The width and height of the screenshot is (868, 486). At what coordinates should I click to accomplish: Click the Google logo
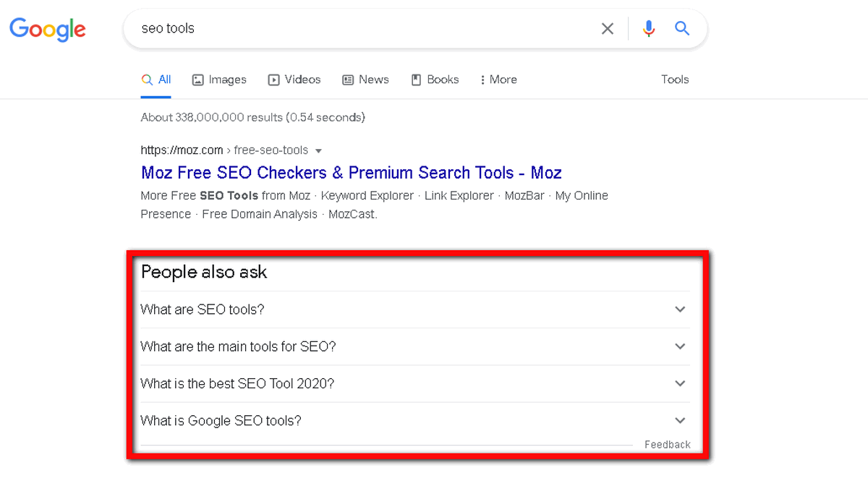coord(48,29)
